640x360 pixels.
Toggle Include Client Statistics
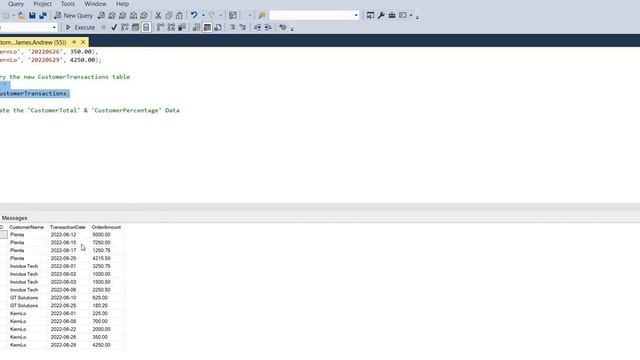tap(182, 27)
